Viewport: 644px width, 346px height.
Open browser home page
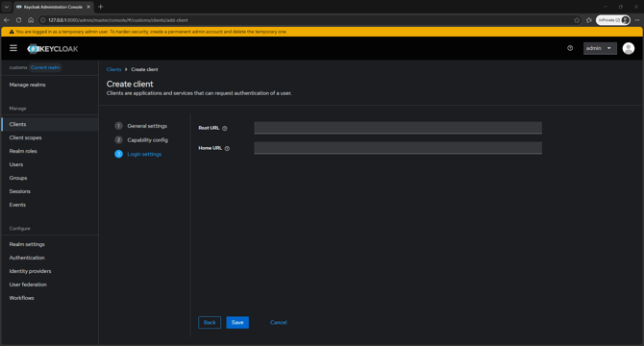[x=31, y=20]
